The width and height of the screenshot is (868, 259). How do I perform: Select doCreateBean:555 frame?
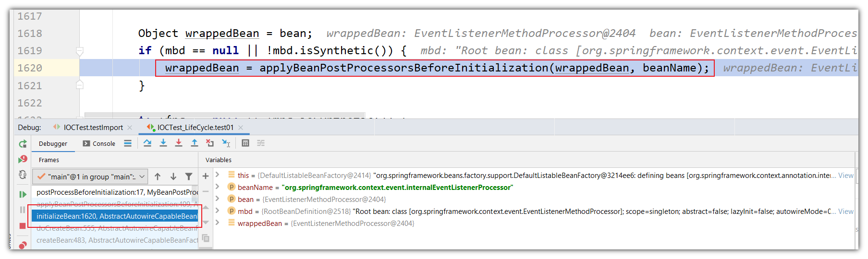[115, 228]
